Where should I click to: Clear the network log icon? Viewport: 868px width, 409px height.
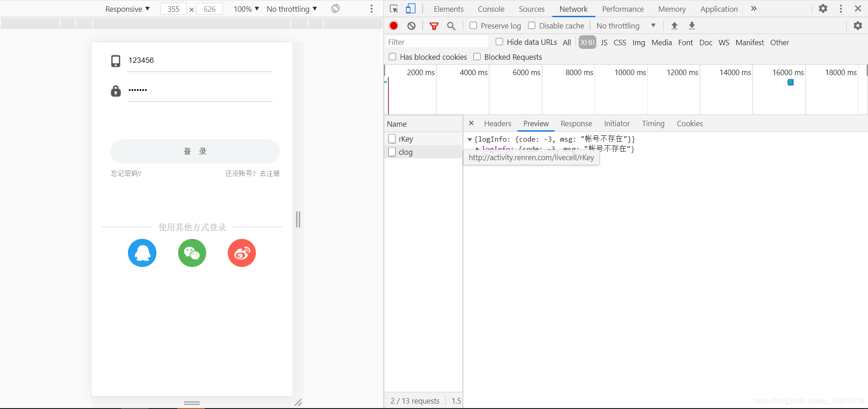click(x=411, y=26)
